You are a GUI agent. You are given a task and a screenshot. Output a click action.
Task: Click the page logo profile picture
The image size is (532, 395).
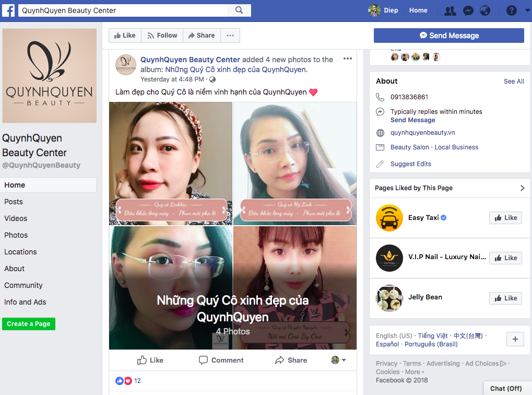pos(50,76)
